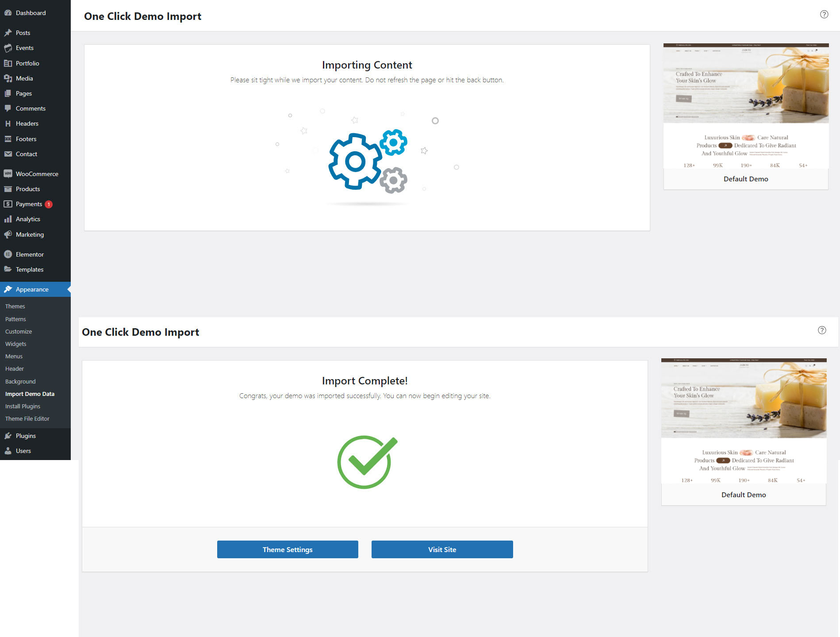Open the Portfolio menu item

pyautogui.click(x=27, y=63)
